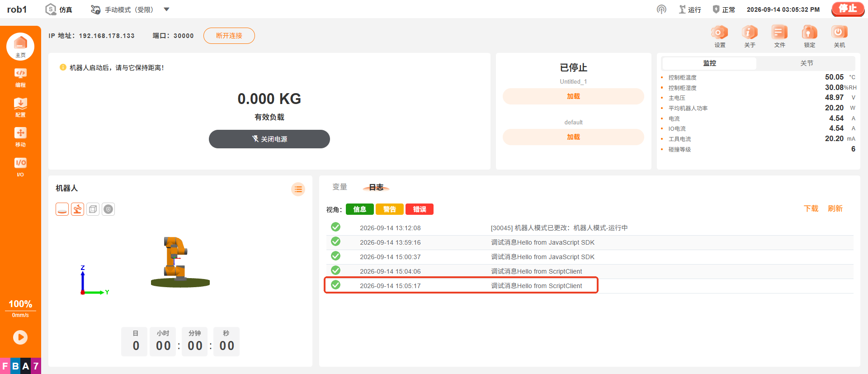Open the 配置 installation page in sidebar
Viewport: 868px width, 374px height.
point(20,108)
